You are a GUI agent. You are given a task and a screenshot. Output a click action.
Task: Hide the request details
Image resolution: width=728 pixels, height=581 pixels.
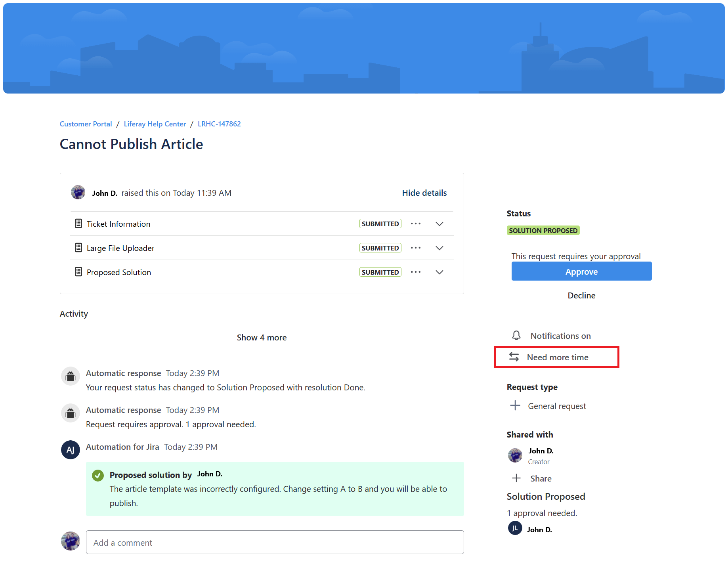coord(424,193)
